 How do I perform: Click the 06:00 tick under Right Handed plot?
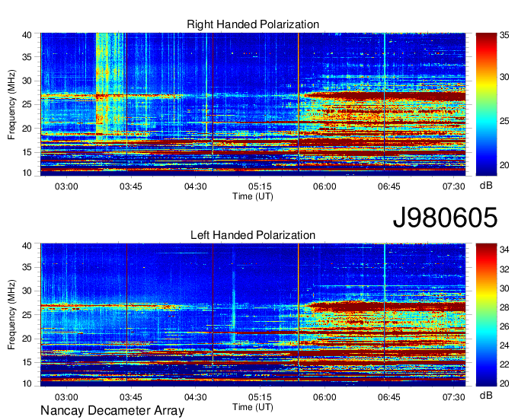[325, 186]
